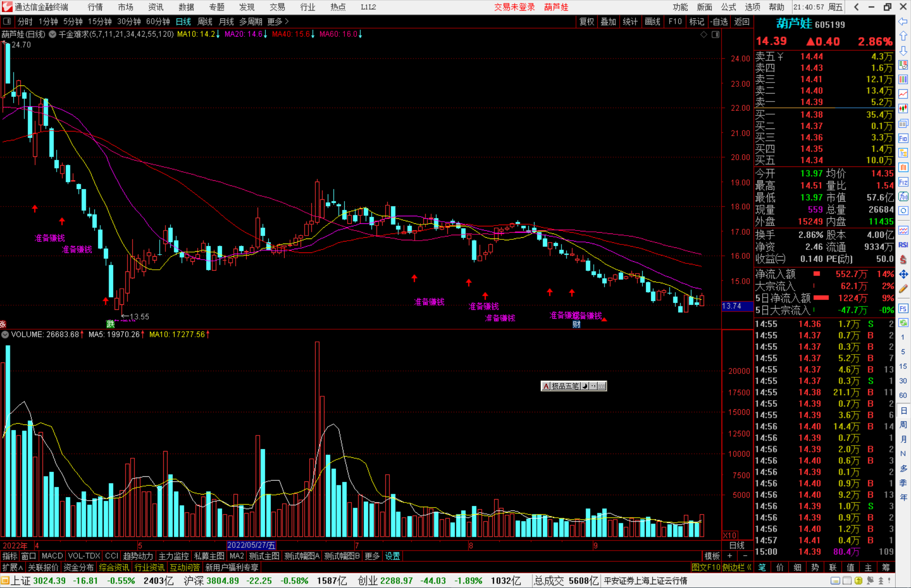Viewport: 911px width, 588px height.
Task: Open the 资讯 menu
Action: pyautogui.click(x=156, y=7)
